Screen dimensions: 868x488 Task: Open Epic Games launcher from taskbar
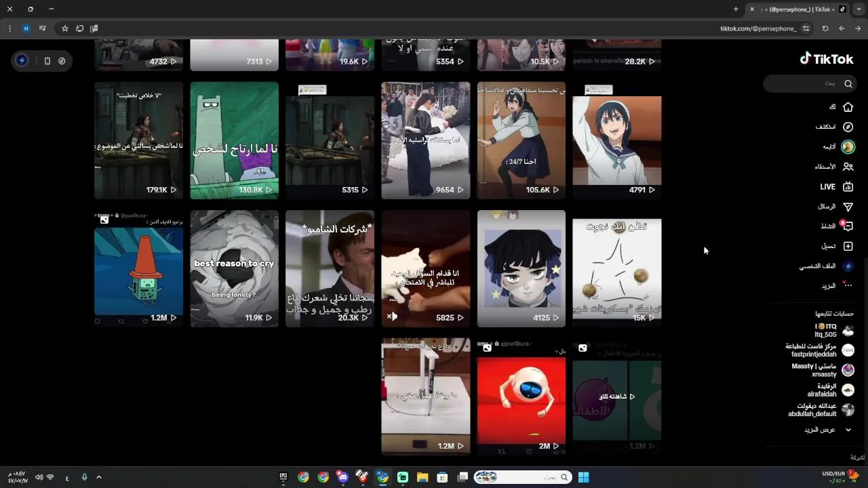tap(283, 477)
